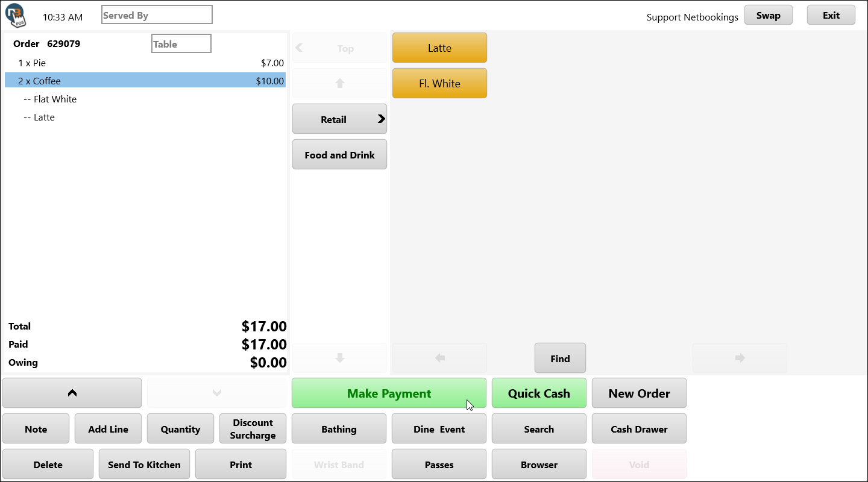Click the category down arrow
The height and width of the screenshot is (482, 868).
click(x=339, y=358)
